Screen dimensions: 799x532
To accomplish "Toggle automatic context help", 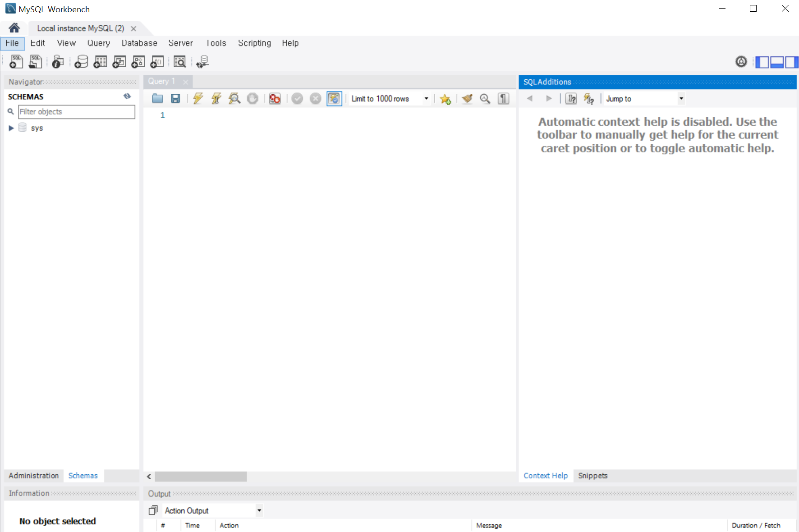I will click(x=589, y=98).
